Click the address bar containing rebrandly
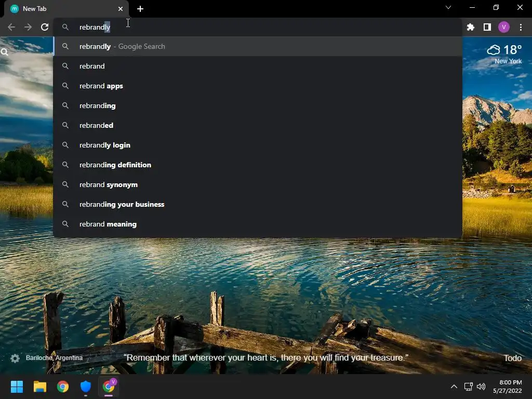The width and height of the screenshot is (532, 399). pos(258,27)
